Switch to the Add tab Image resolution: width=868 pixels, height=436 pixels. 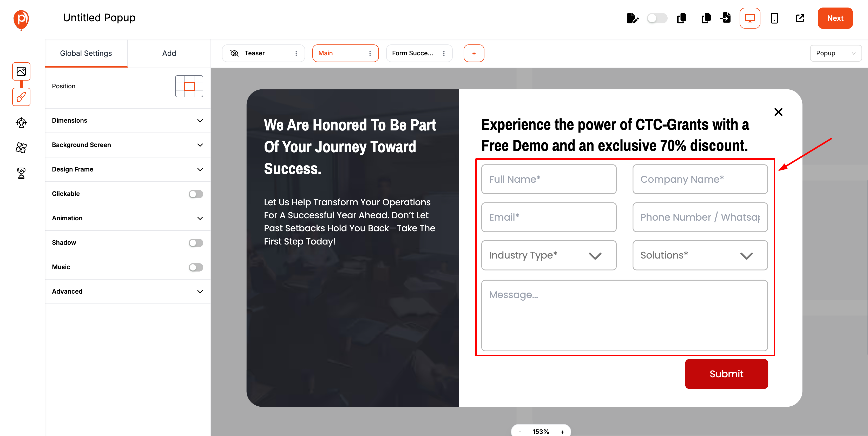[169, 53]
